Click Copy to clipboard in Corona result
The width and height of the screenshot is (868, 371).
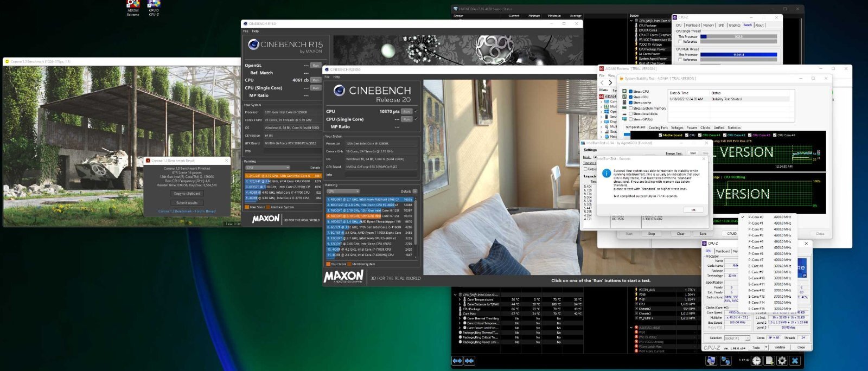click(187, 193)
